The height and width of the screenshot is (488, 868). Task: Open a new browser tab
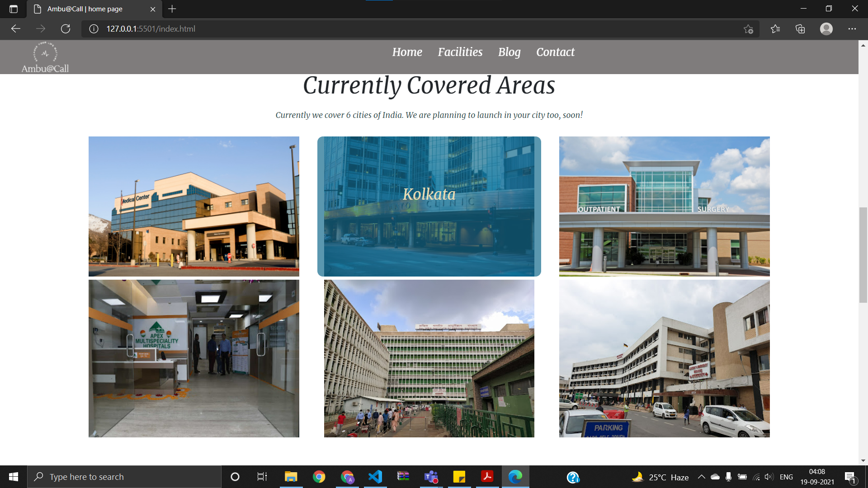tap(172, 9)
